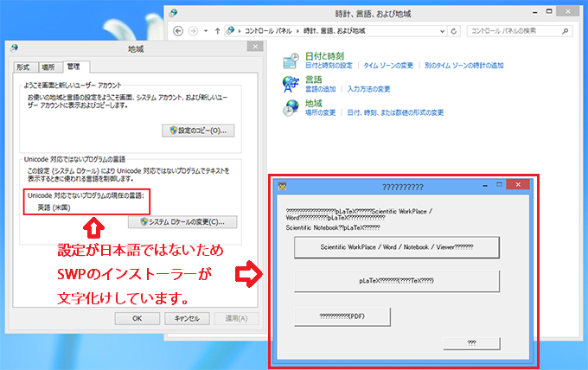Click the Control Panel icon in address bar
This screenshot has height=370, width=588.
pos(231,31)
